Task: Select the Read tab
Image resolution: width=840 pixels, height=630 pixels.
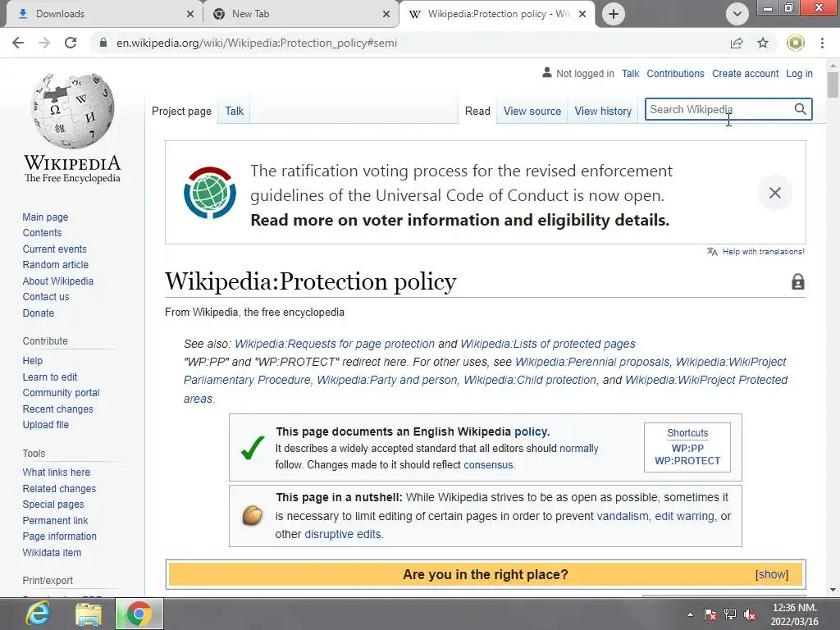Action: [x=477, y=111]
